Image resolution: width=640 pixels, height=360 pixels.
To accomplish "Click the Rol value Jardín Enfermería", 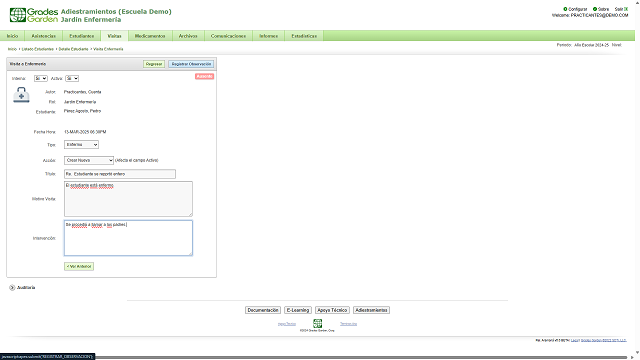I will [x=80, y=102].
